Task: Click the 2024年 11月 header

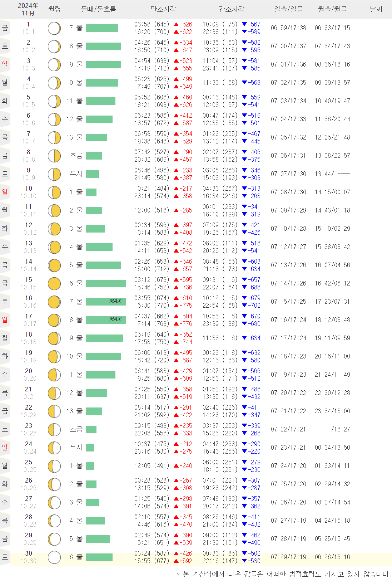Action: tap(28, 9)
